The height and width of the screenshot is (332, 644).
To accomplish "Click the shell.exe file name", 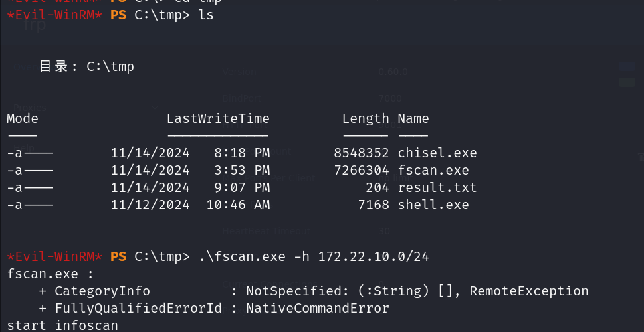I will [433, 205].
